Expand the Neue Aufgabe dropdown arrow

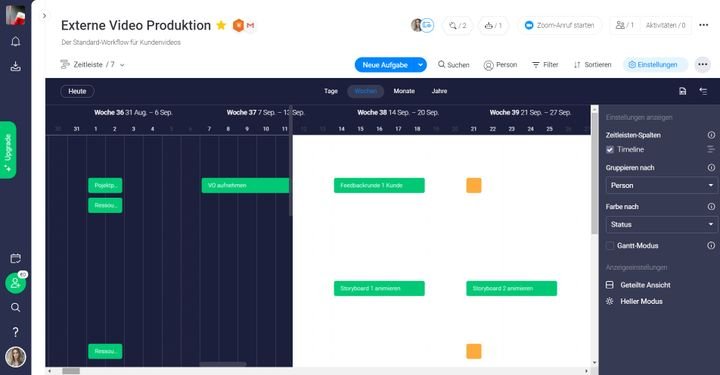click(420, 65)
